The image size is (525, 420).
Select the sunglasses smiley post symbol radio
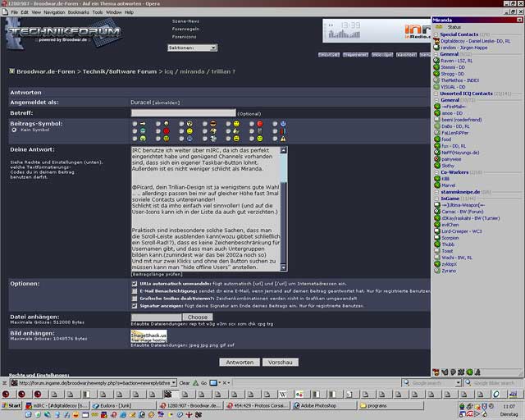[205, 124]
